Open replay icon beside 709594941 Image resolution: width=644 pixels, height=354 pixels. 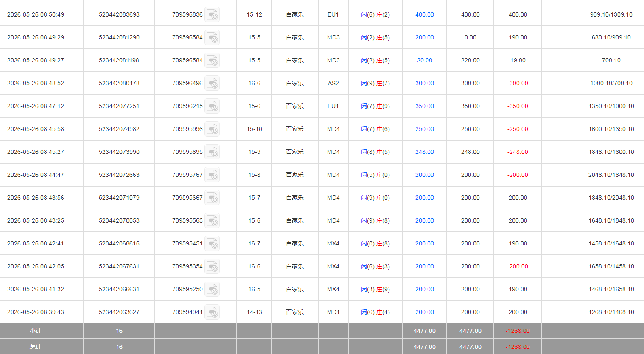pyautogui.click(x=213, y=312)
